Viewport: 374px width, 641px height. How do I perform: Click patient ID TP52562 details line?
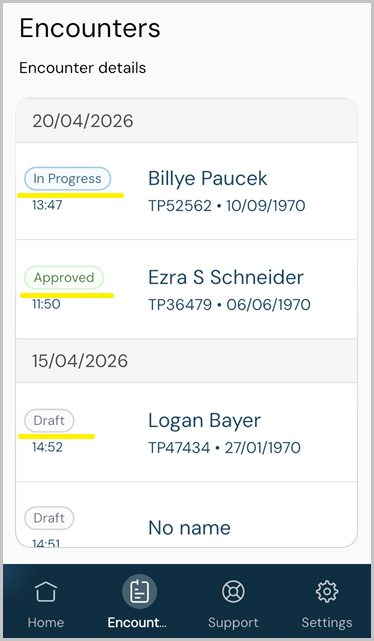click(x=226, y=205)
